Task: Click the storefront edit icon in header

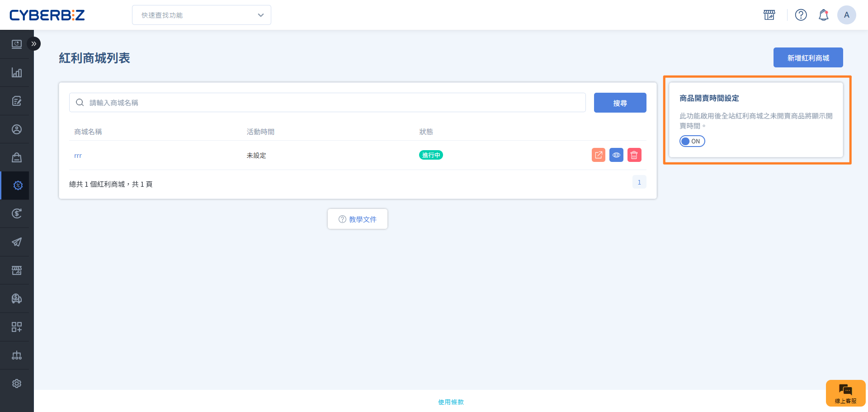Action: (769, 15)
